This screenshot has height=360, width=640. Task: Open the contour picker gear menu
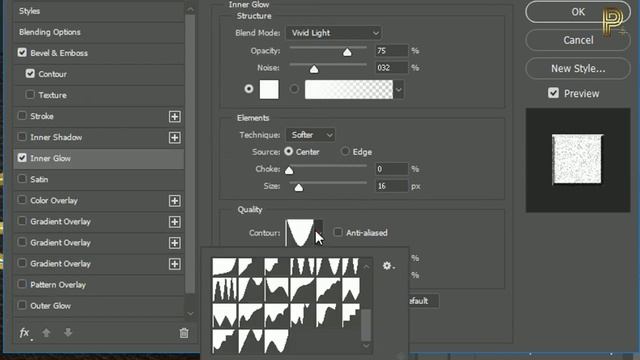[x=388, y=266]
